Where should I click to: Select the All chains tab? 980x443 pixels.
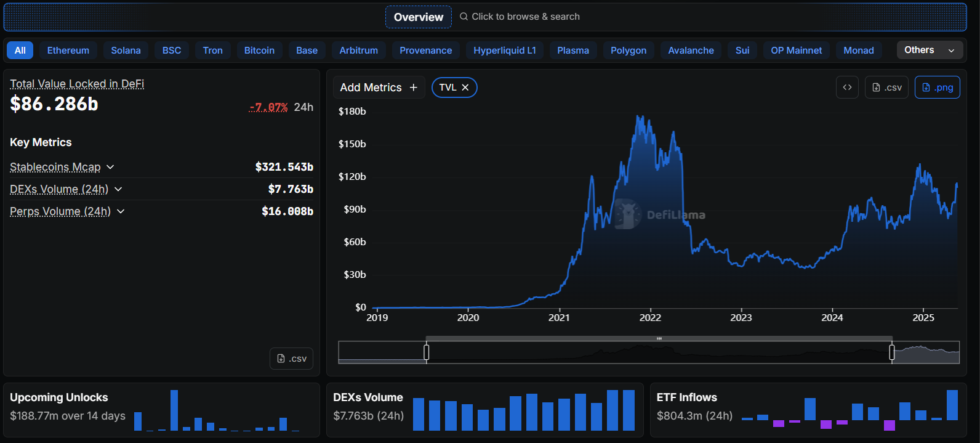(x=20, y=51)
